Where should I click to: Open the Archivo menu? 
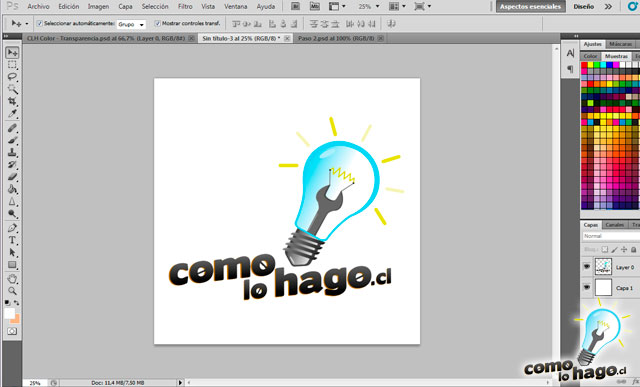tap(38, 7)
